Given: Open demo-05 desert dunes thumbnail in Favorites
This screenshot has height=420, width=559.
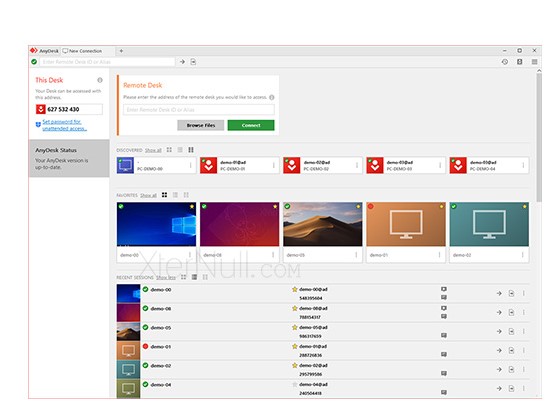Looking at the screenshot, I should 323,224.
